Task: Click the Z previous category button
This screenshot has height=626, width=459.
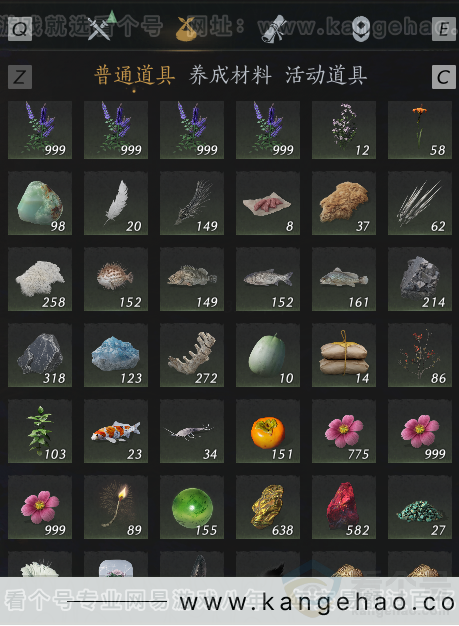Action: (x=20, y=77)
